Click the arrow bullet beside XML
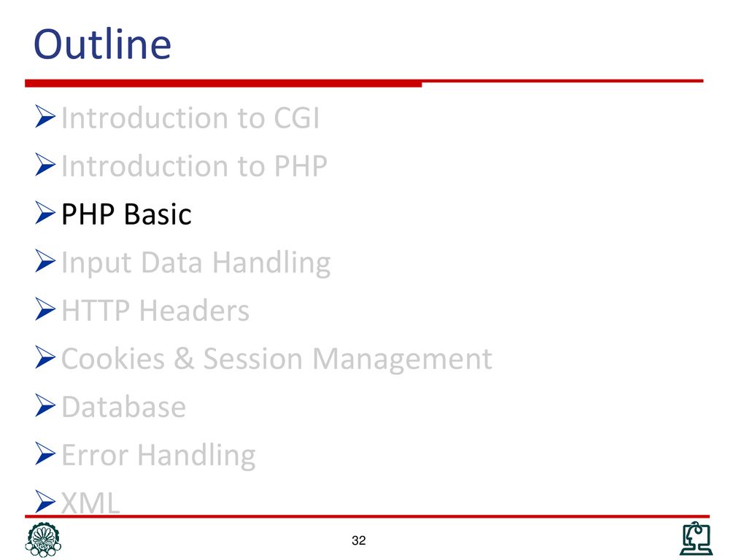 click(x=45, y=502)
